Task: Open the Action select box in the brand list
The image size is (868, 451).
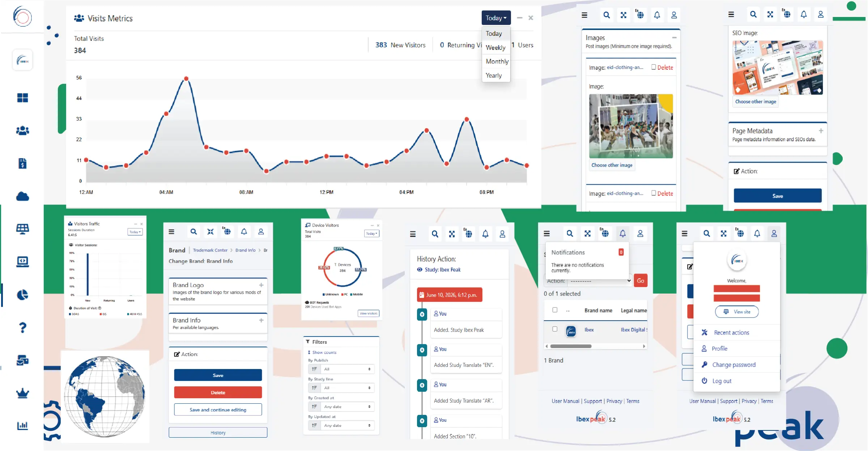Action: click(600, 281)
